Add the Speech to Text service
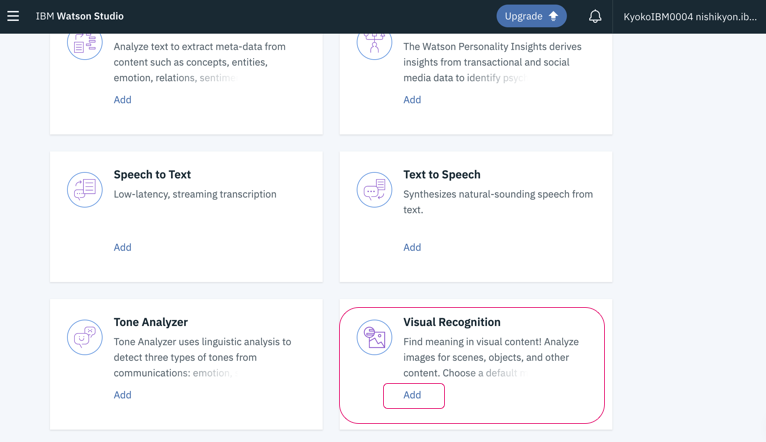766x442 pixels. [122, 247]
